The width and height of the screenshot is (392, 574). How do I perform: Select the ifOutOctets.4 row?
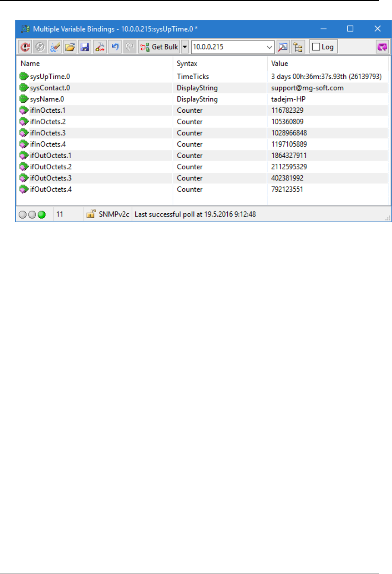point(203,189)
